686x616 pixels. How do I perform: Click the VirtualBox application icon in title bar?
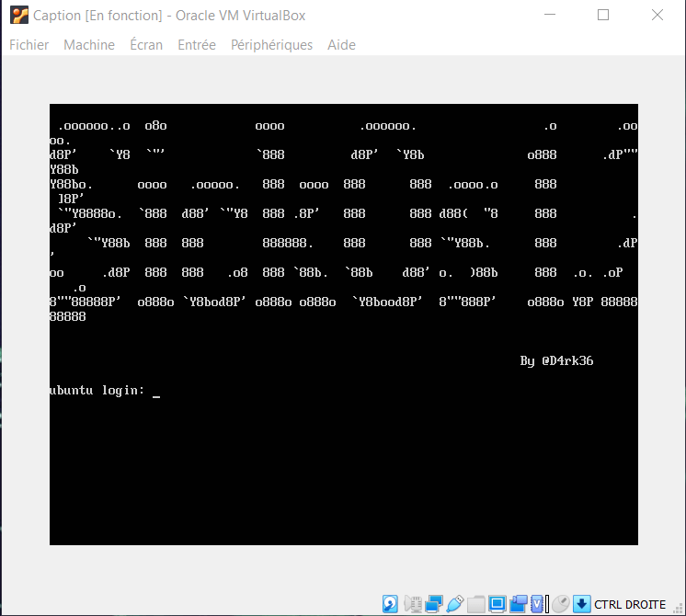coord(19,16)
